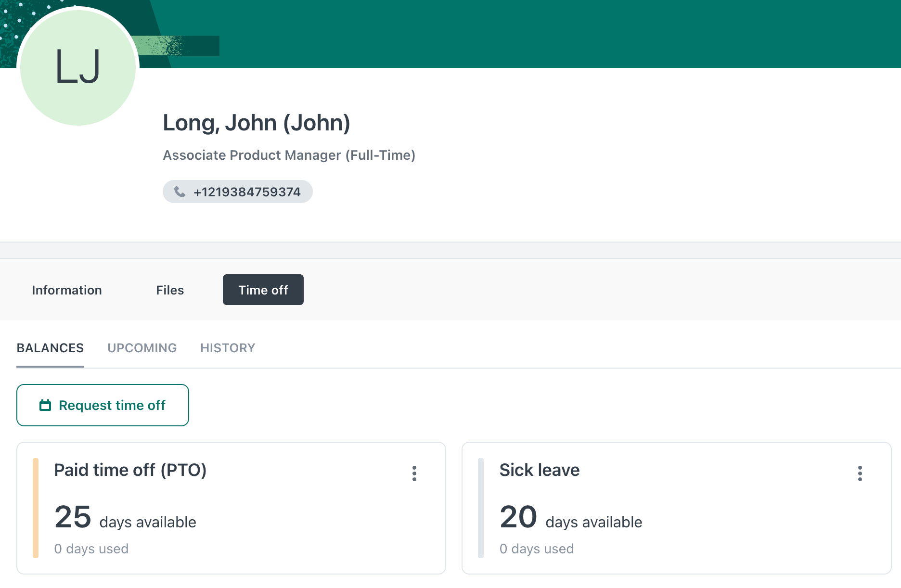Click the Paid time off (PTO) heading
The image size is (901, 588).
[x=130, y=470]
